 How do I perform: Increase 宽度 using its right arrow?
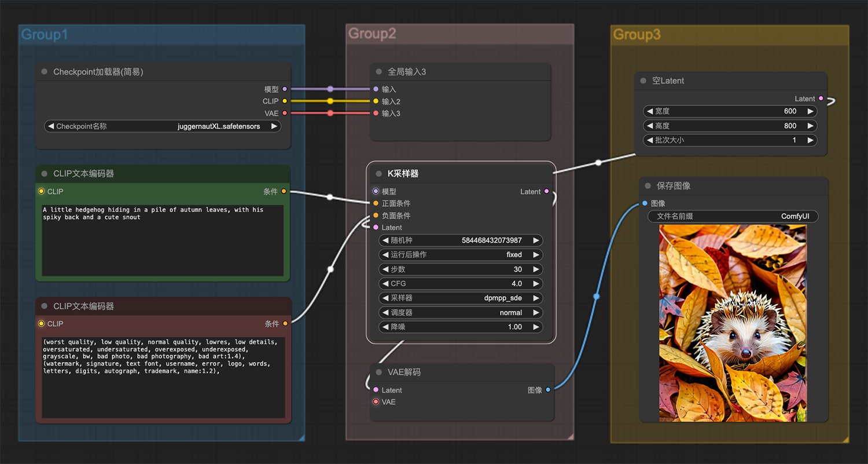point(810,111)
